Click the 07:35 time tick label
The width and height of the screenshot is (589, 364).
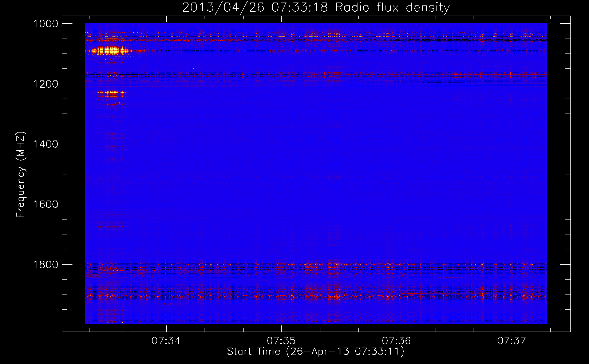click(x=281, y=341)
